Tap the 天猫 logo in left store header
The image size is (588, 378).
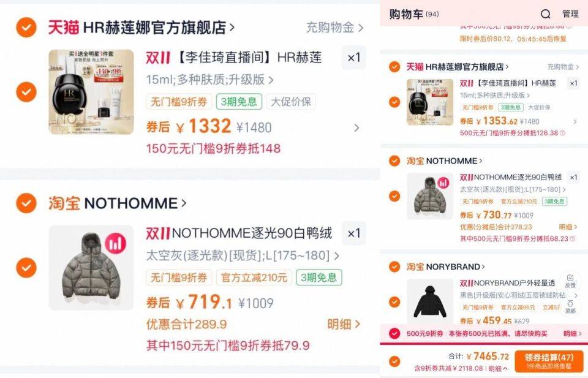[x=63, y=28]
